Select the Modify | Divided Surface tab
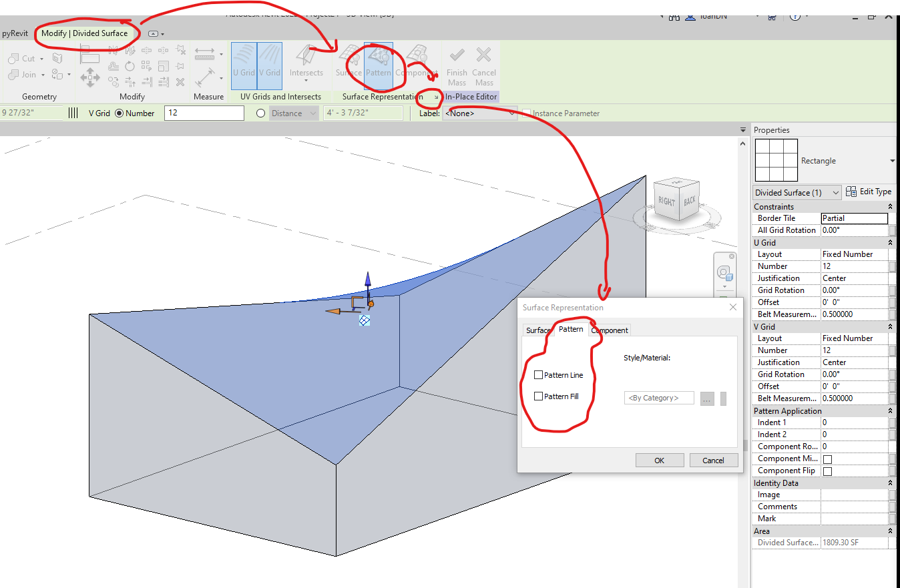This screenshot has height=588, width=900. [84, 33]
